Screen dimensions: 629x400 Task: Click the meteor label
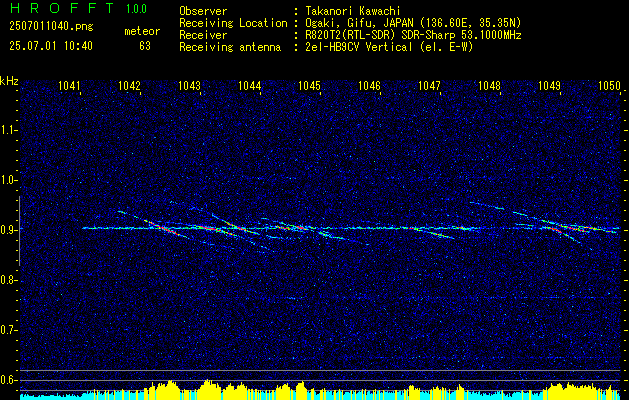(x=142, y=31)
